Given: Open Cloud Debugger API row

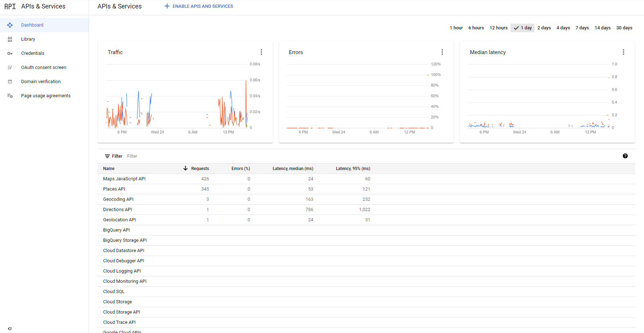Looking at the screenshot, I should click(x=366, y=261).
